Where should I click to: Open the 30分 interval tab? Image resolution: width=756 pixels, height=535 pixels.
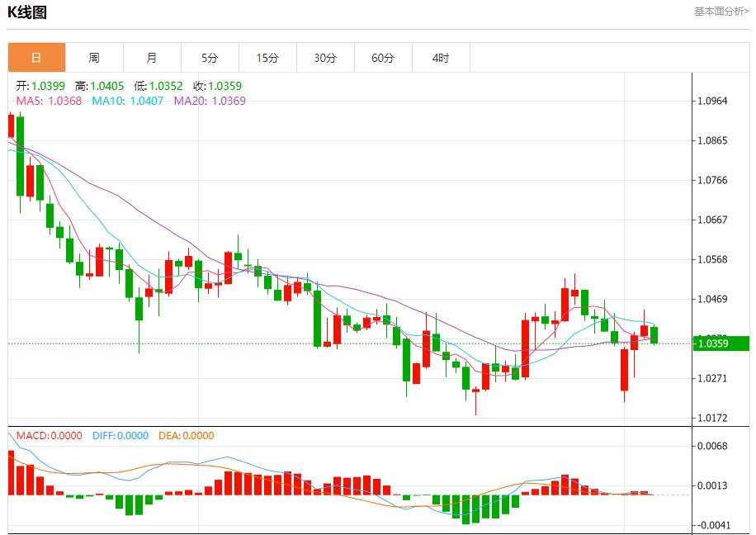(x=326, y=58)
